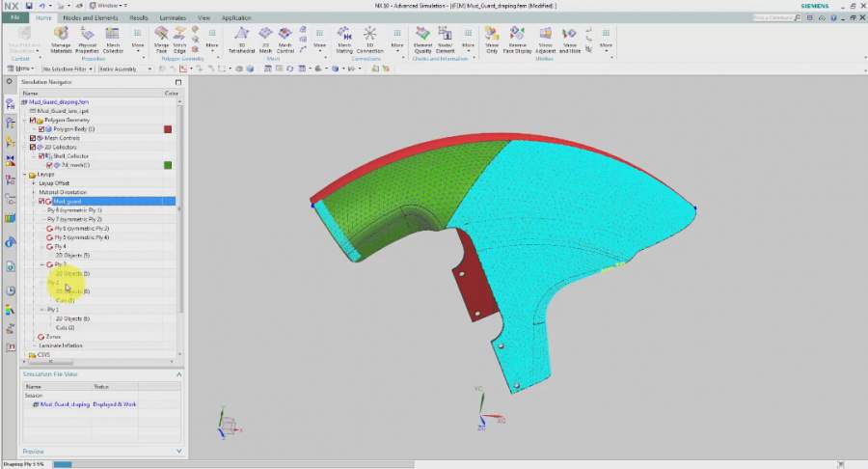Open Mesh Collector tool
The height and width of the screenshot is (469, 868).
coord(113,41)
